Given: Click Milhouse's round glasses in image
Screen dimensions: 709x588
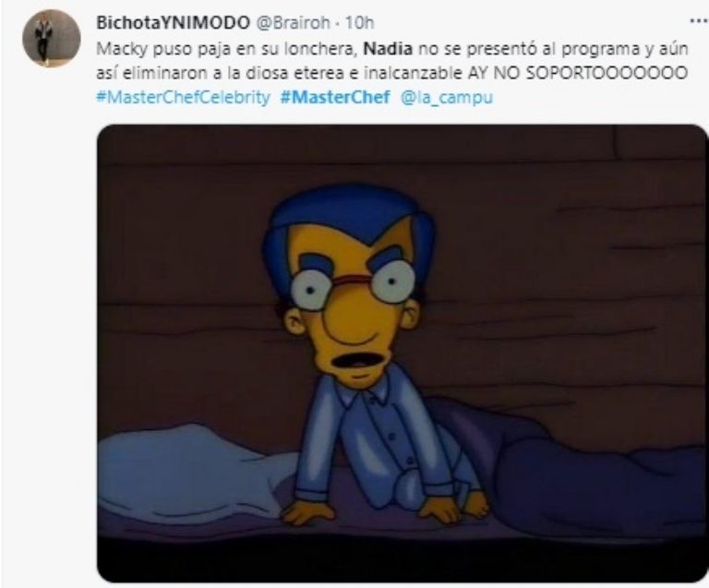Looking at the screenshot, I should [x=353, y=284].
